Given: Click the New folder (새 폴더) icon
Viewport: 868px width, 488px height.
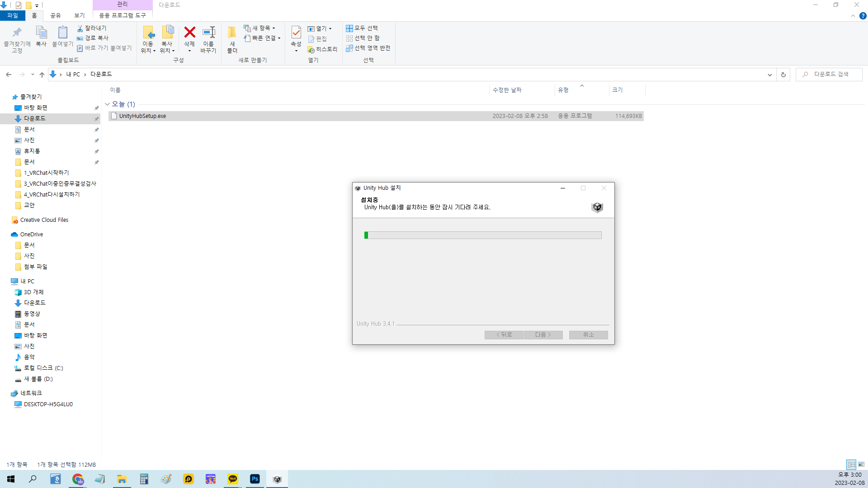Looking at the screenshot, I should (x=232, y=33).
